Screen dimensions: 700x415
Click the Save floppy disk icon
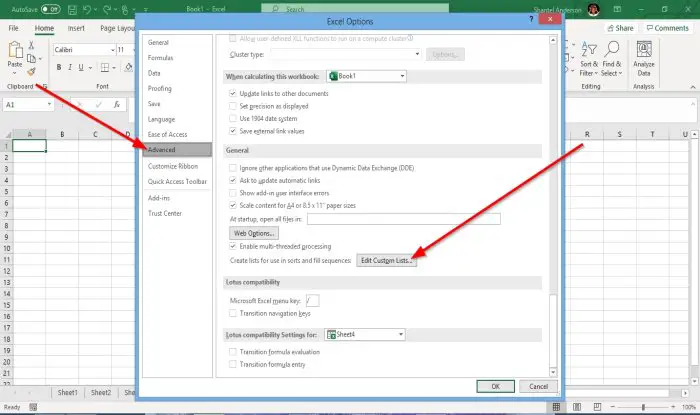(x=72, y=9)
